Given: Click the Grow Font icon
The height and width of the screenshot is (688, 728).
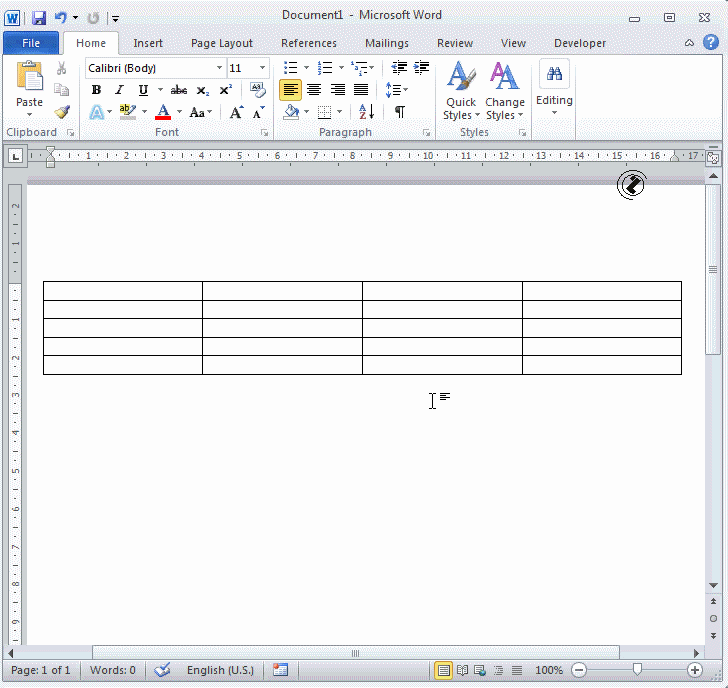Looking at the screenshot, I should (236, 113).
